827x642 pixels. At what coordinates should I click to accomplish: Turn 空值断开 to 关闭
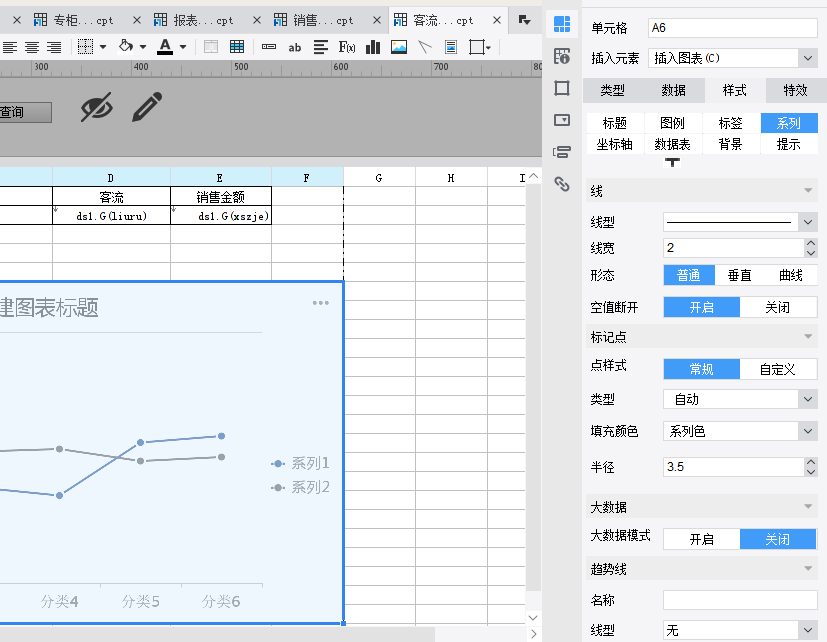778,307
